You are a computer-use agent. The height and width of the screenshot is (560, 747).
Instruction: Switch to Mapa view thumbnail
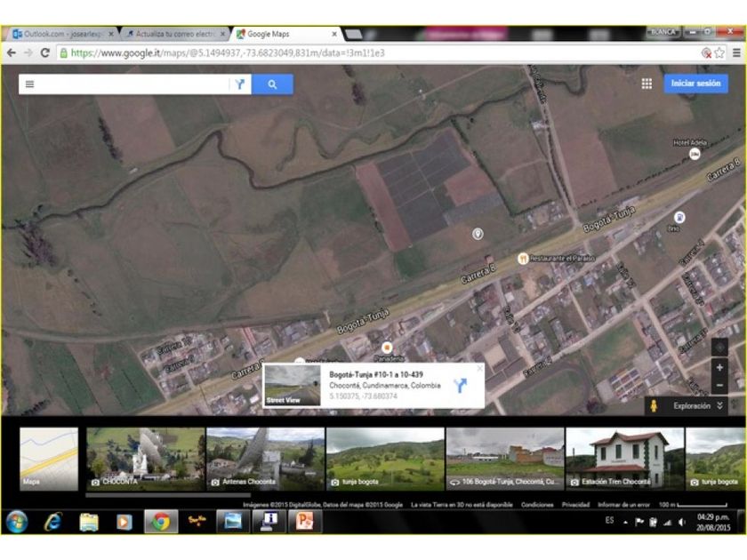49,459
